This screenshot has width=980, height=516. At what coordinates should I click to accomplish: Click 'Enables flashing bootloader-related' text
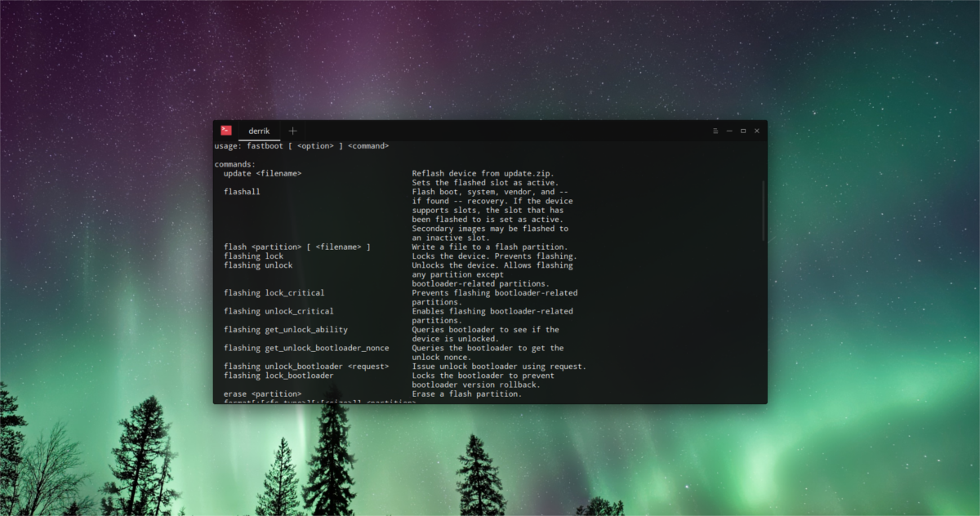point(492,311)
